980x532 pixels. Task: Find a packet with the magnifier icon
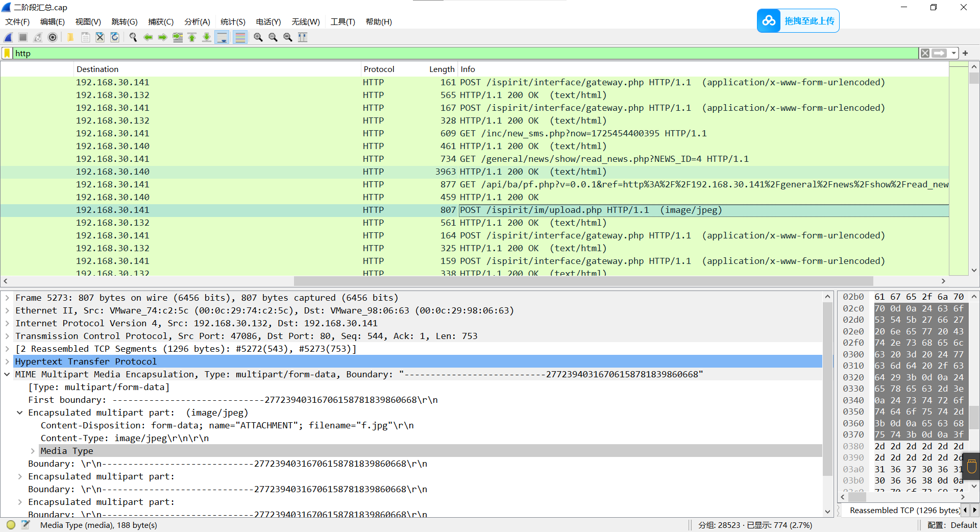133,37
